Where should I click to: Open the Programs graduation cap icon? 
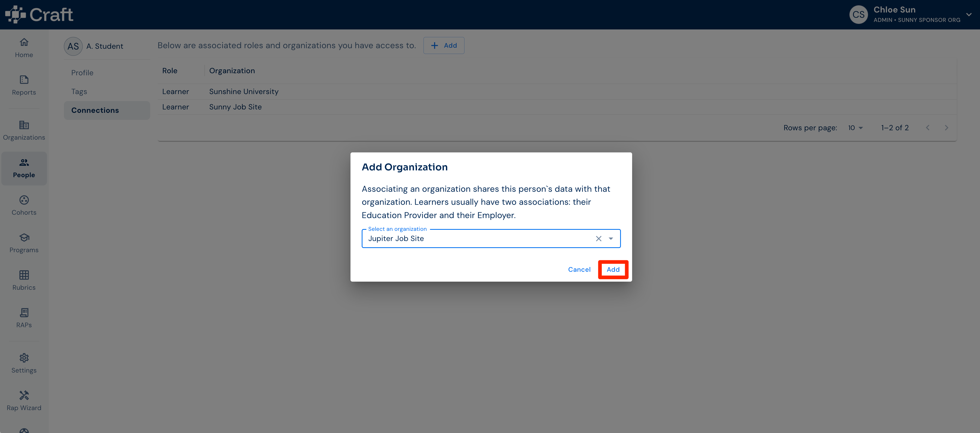click(24, 238)
